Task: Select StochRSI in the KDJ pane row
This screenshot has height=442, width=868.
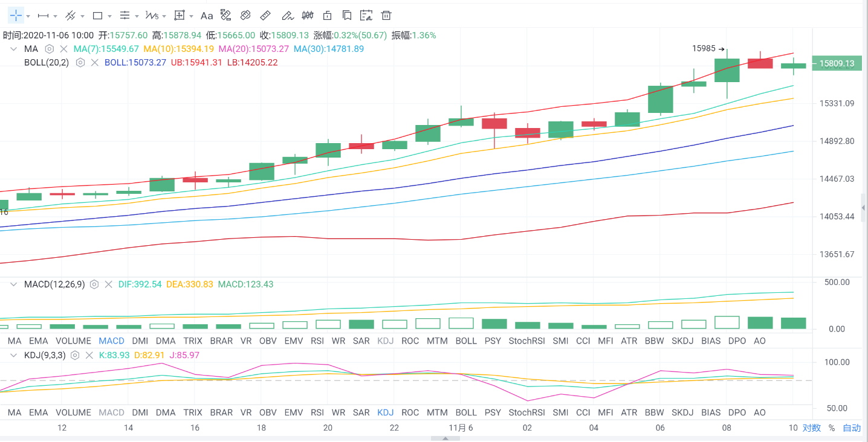Action: tap(526, 412)
